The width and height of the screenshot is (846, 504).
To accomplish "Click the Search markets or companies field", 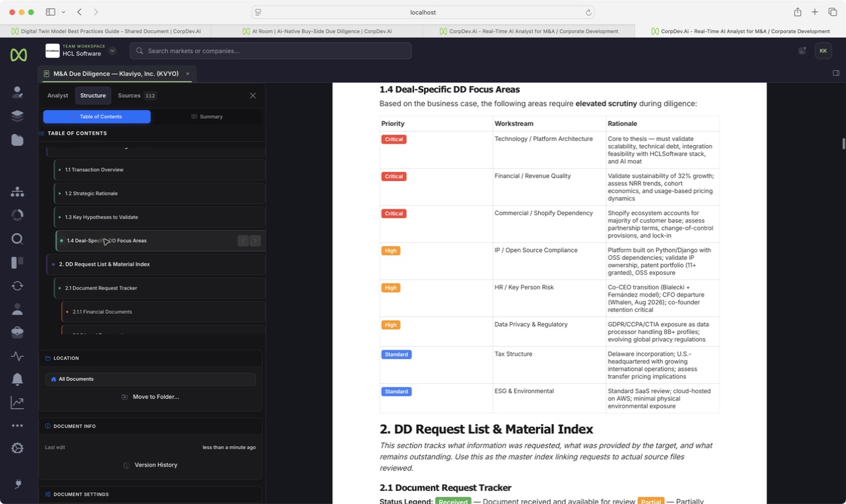I will pos(270,51).
